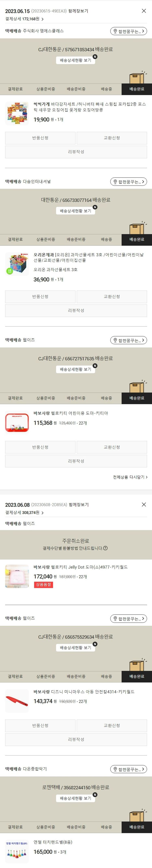This screenshot has width=152, height=868.
Task: Select 배송완료 step in the first progress bar
Action: [x=137, y=89]
